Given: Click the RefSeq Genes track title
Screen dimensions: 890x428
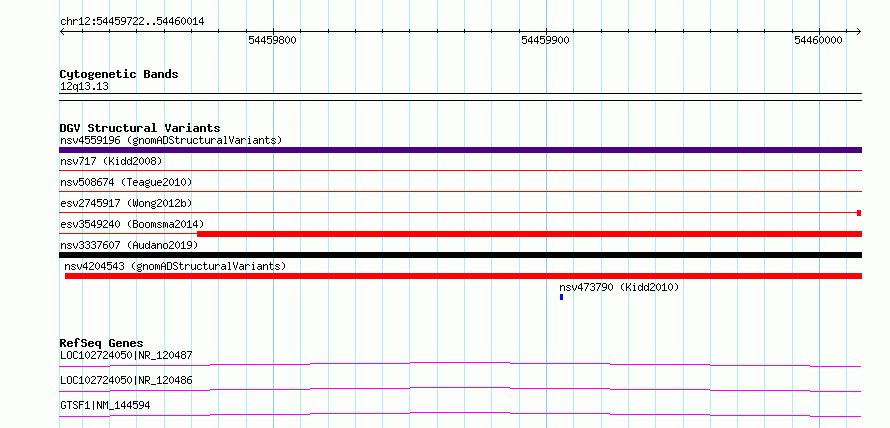Looking at the screenshot, I should [101, 343].
